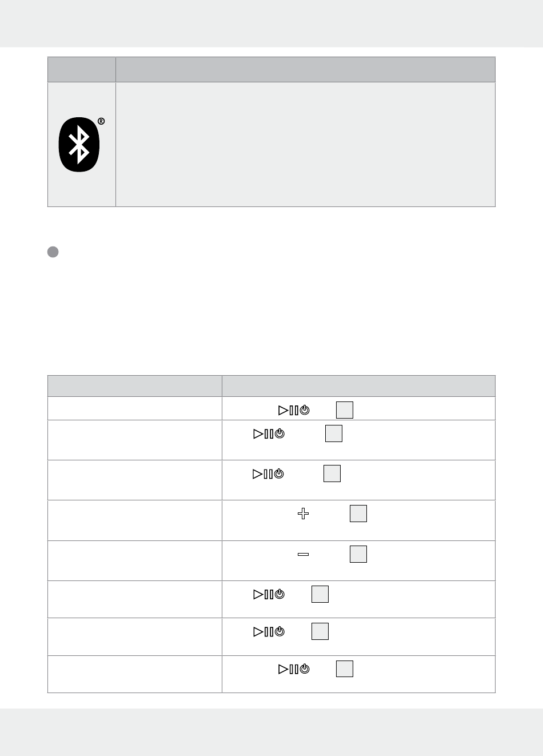543x756 pixels.
Task: Click the grey header above the Bluetooth table
Action: (271, 69)
